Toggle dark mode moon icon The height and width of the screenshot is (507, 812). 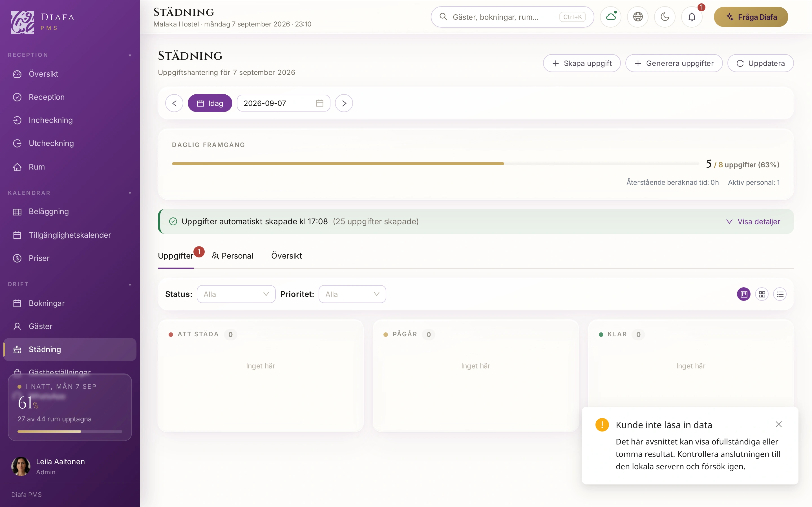665,17
